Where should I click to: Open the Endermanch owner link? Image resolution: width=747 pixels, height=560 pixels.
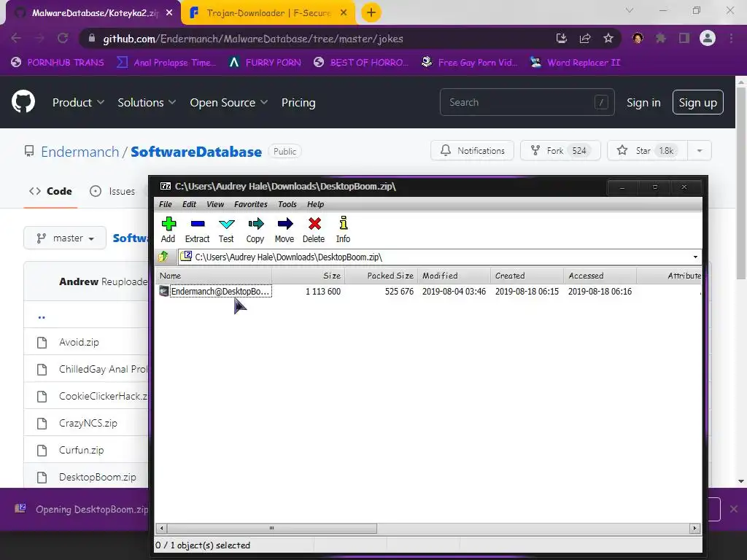coord(80,152)
